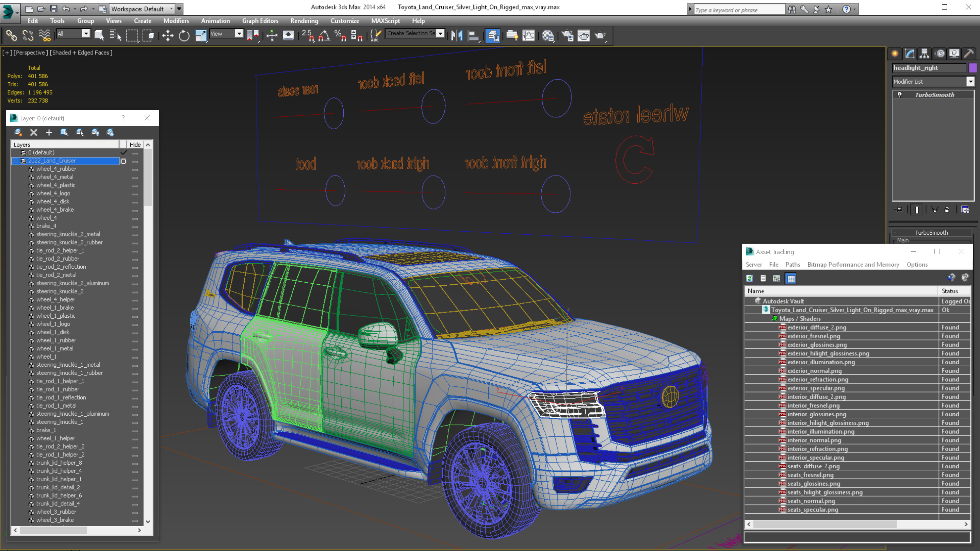This screenshot has height=551, width=980.
Task: Click the Name column header in Asset Tracking
Action: click(841, 291)
